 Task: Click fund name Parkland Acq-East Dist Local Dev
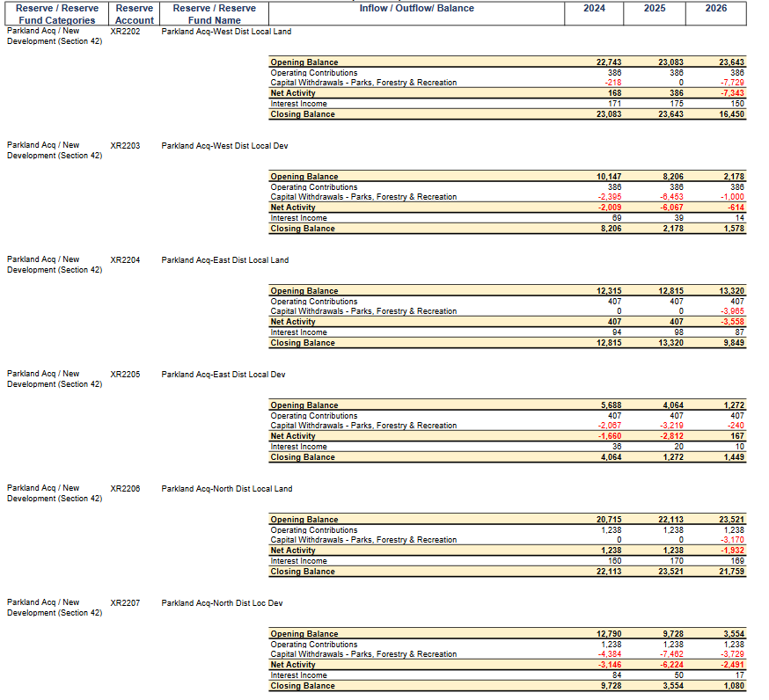(x=223, y=375)
